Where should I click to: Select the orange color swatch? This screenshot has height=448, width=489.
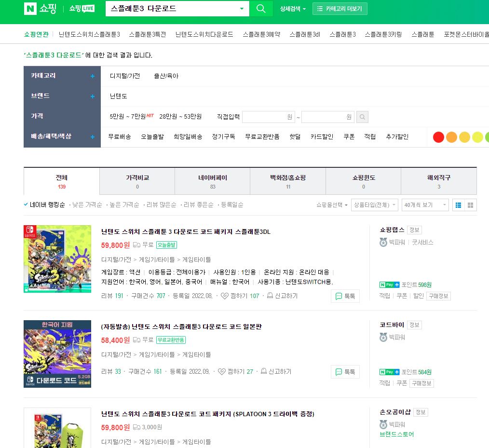tap(451, 137)
